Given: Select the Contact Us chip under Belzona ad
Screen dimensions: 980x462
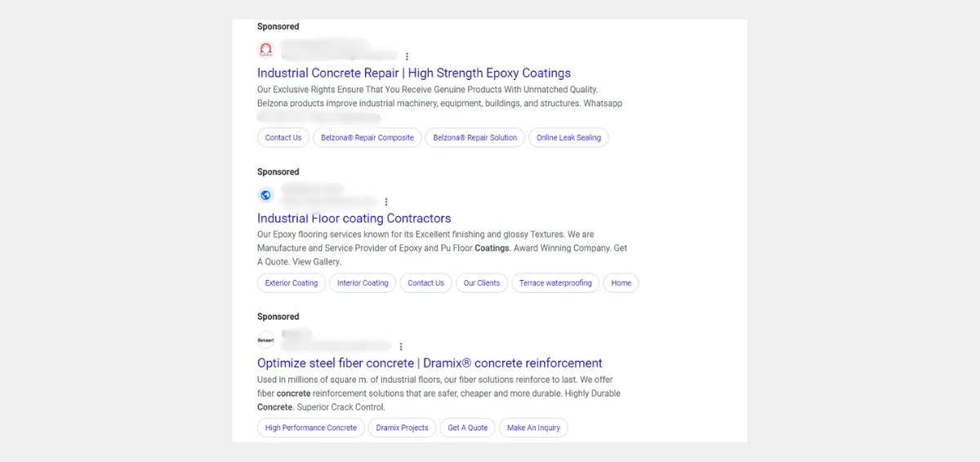Looking at the screenshot, I should (x=283, y=138).
